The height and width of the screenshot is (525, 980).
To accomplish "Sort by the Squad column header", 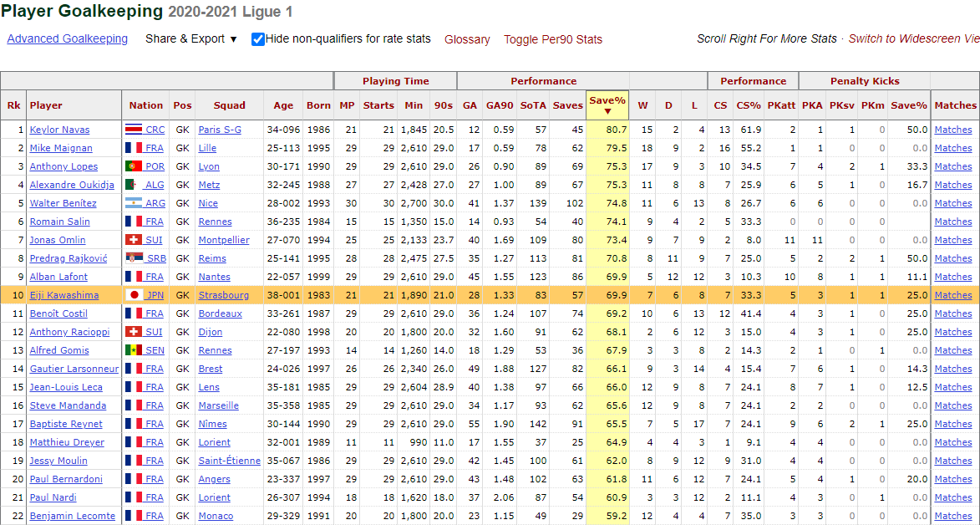I will [230, 105].
